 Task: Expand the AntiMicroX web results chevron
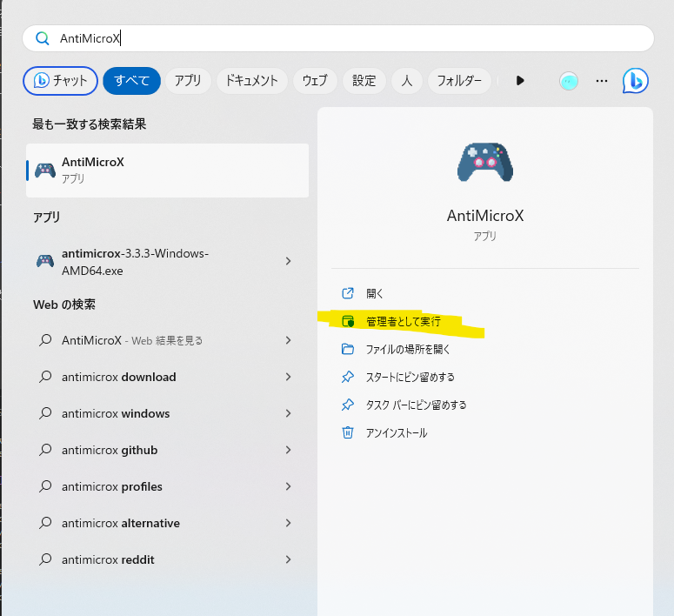point(288,340)
